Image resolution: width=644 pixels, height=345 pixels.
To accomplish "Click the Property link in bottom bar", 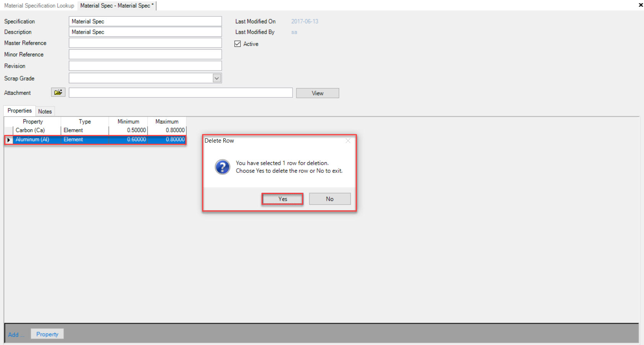I will 47,334.
